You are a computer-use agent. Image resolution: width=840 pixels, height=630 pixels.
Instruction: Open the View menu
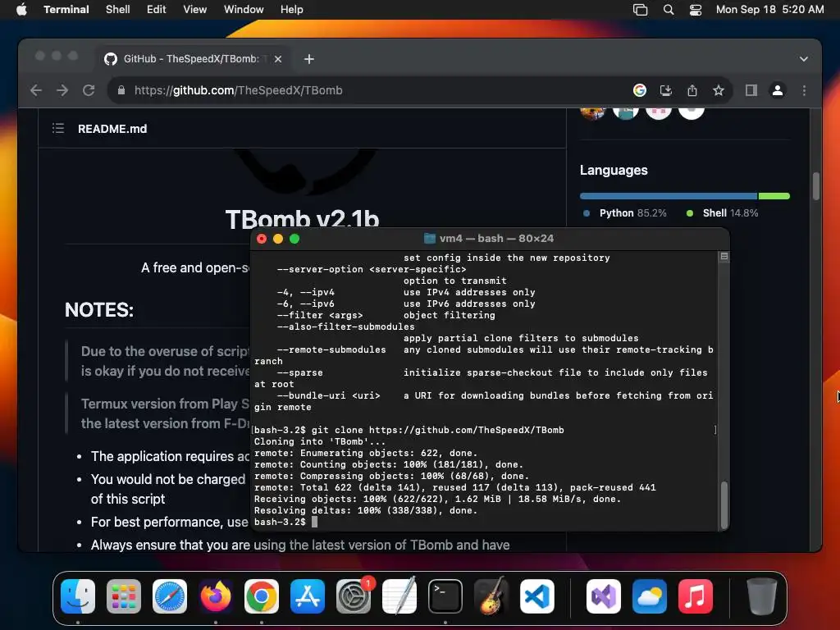pos(195,10)
